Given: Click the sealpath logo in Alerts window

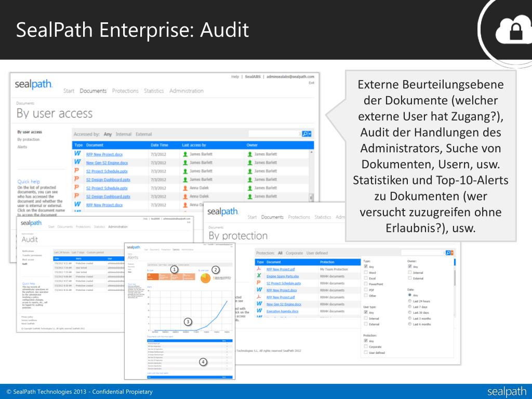Looking at the screenshot, I should tap(134, 247).
